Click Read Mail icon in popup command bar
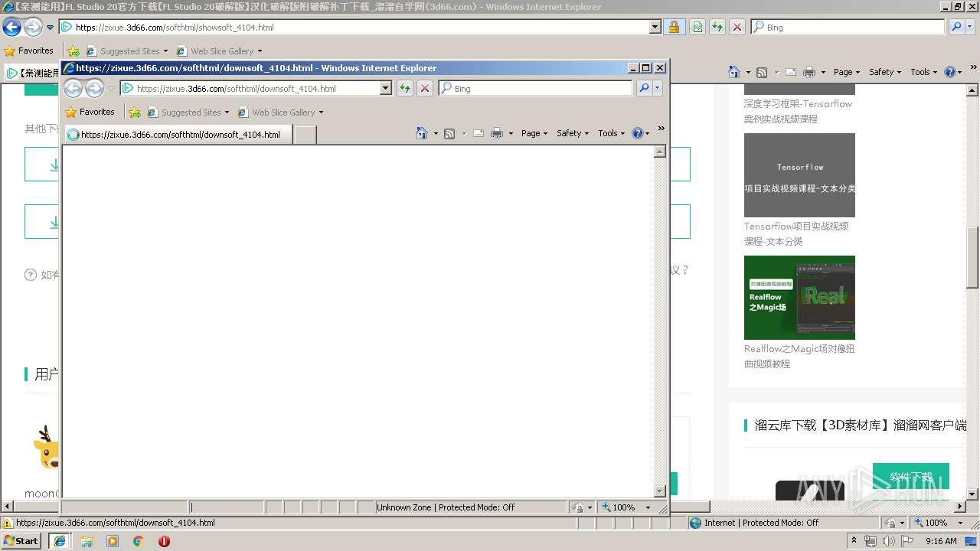The height and width of the screenshot is (551, 980). click(x=479, y=133)
